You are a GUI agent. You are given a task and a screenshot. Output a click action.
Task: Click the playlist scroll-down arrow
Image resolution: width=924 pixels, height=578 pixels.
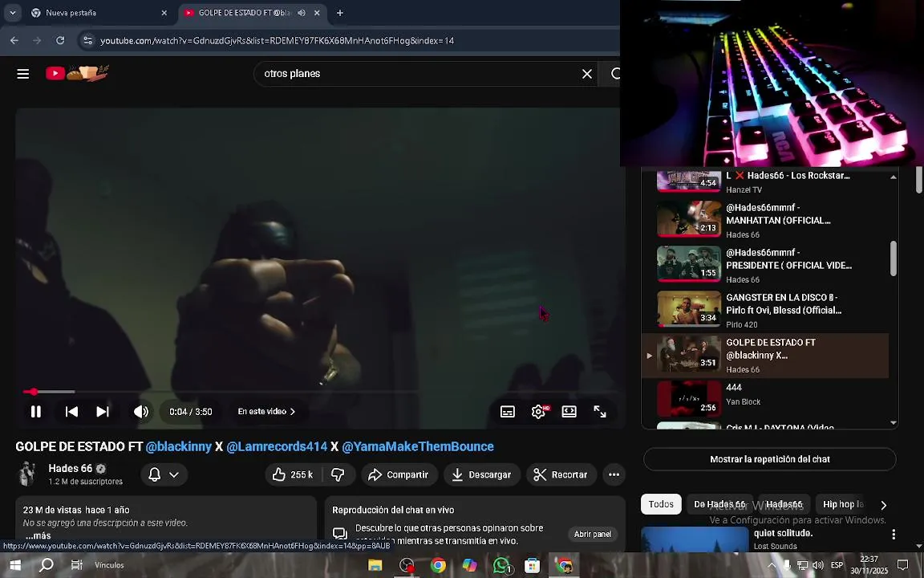[894, 422]
